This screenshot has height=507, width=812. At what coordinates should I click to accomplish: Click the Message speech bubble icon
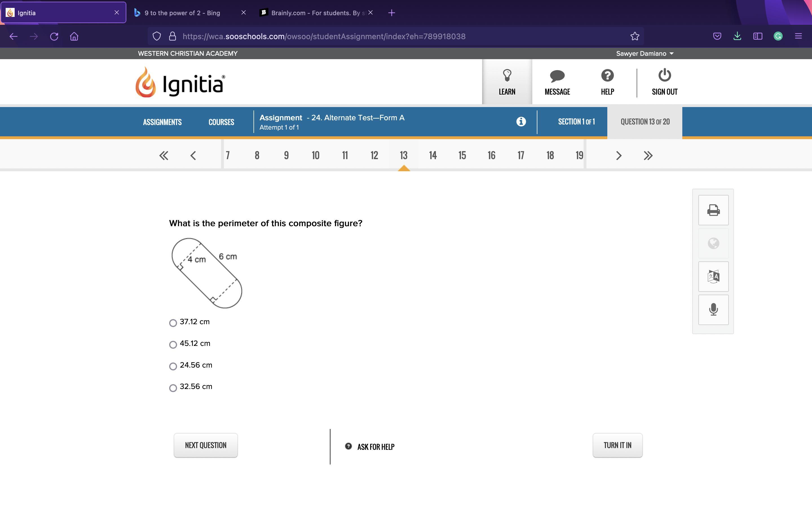(x=557, y=76)
